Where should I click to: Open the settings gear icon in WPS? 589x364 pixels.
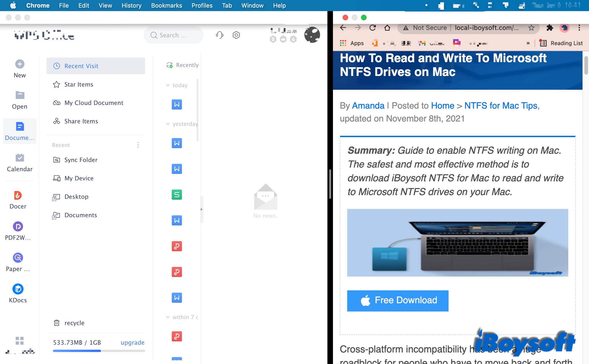pos(236,35)
